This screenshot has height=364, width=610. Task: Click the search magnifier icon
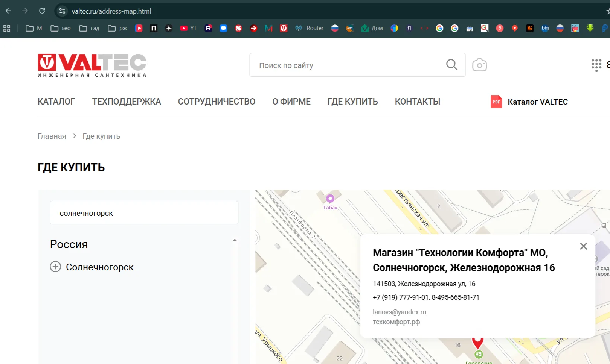point(452,65)
